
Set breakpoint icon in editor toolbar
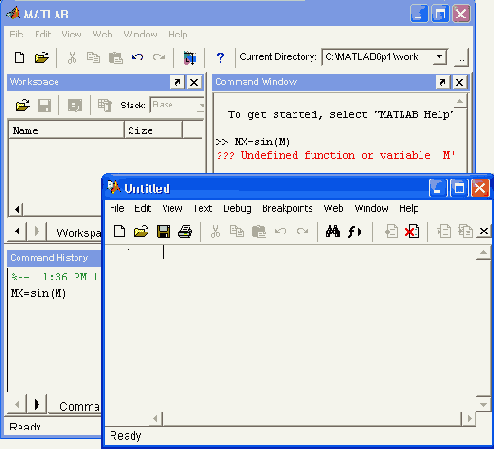391,231
